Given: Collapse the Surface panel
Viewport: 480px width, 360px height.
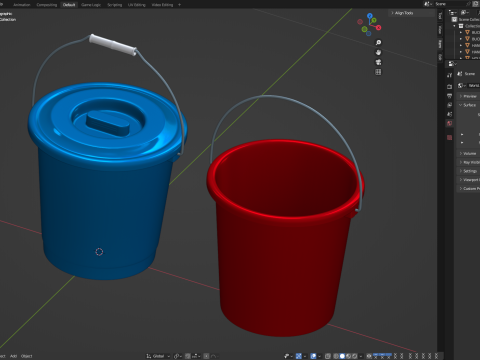Looking at the screenshot, I should [468, 105].
